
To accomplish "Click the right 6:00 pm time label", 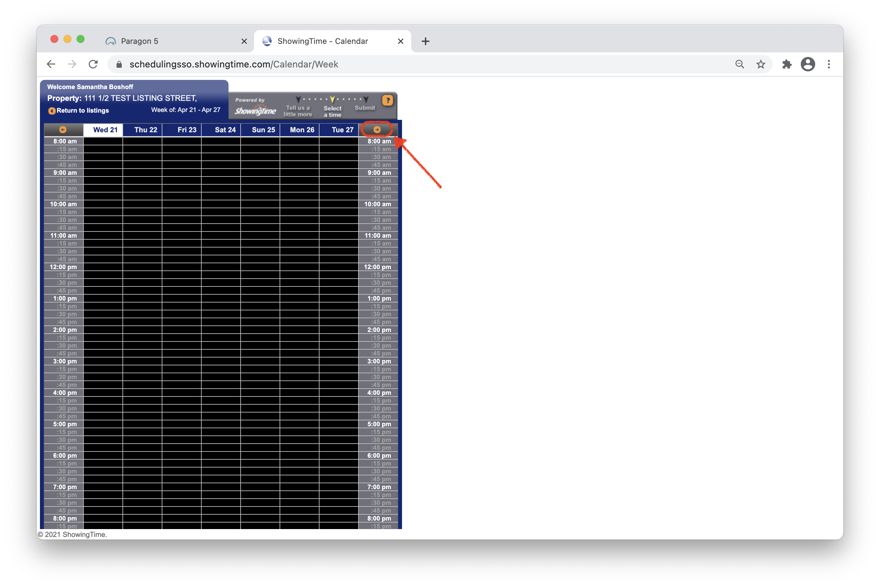I will click(378, 456).
